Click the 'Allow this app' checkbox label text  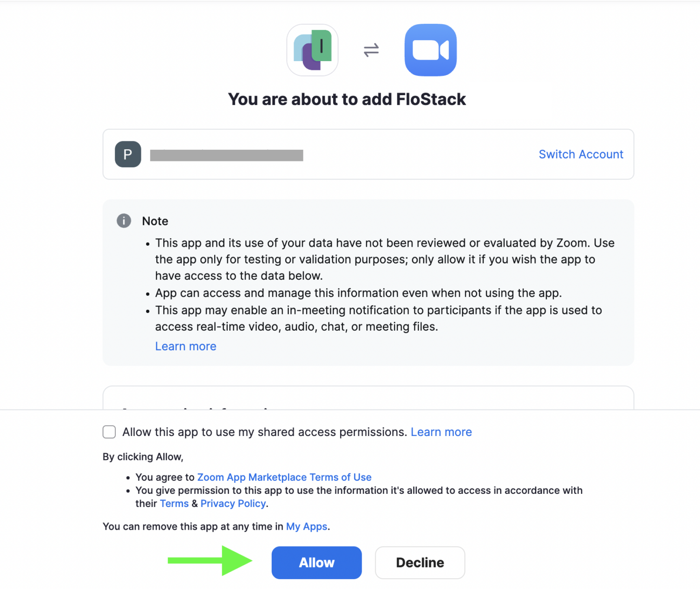(x=265, y=432)
